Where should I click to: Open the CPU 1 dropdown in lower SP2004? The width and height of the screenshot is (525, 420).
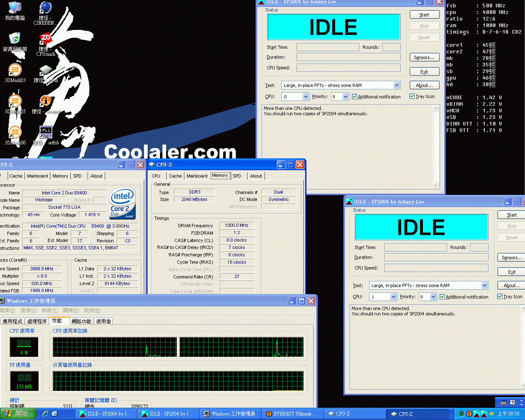(393, 297)
